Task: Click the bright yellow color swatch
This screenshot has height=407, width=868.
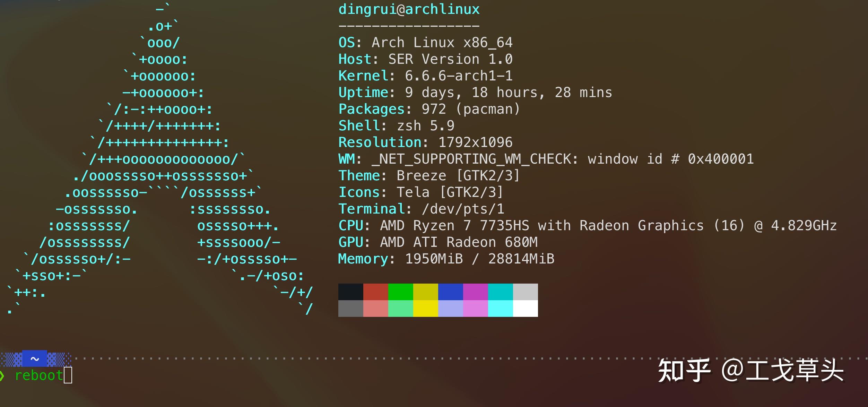Action: coord(426,308)
